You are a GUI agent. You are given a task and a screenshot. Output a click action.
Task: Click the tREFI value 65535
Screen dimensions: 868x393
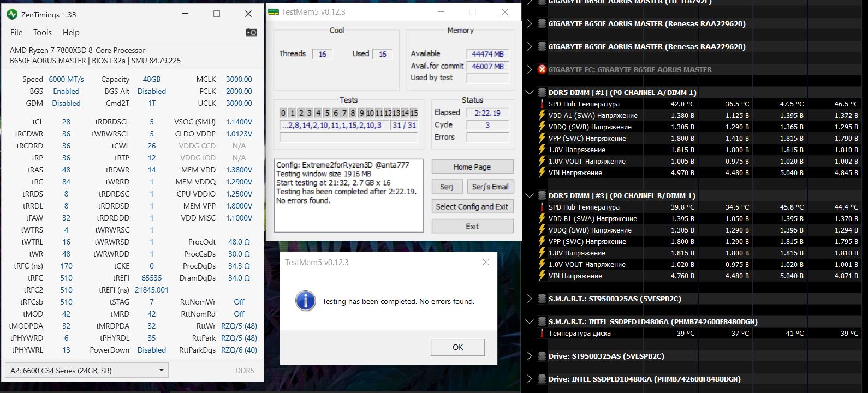coord(152,278)
